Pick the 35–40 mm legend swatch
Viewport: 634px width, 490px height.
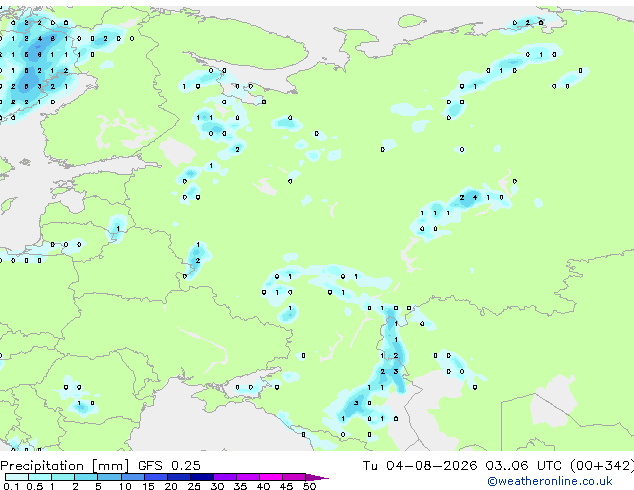pyautogui.click(x=248, y=477)
